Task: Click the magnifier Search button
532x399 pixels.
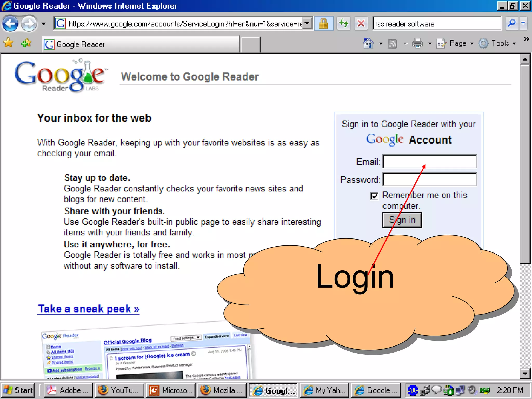Action: (512, 23)
